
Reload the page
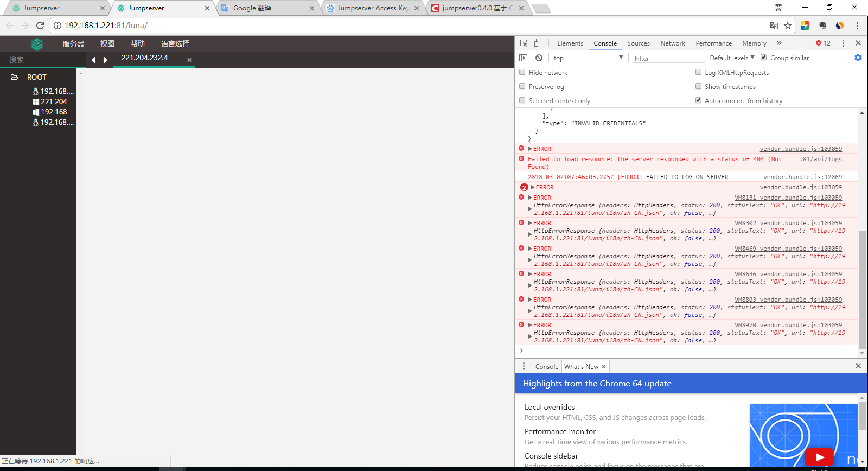[x=40, y=26]
